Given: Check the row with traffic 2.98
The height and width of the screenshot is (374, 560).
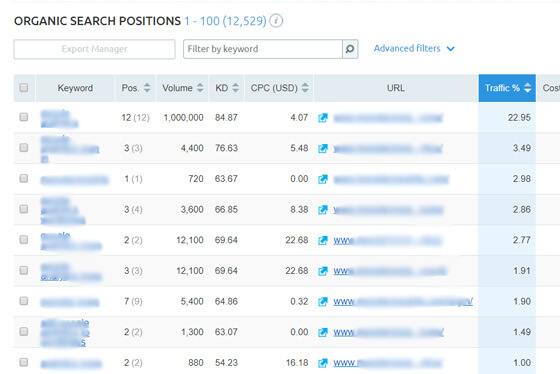Looking at the screenshot, I should pyautogui.click(x=24, y=178).
